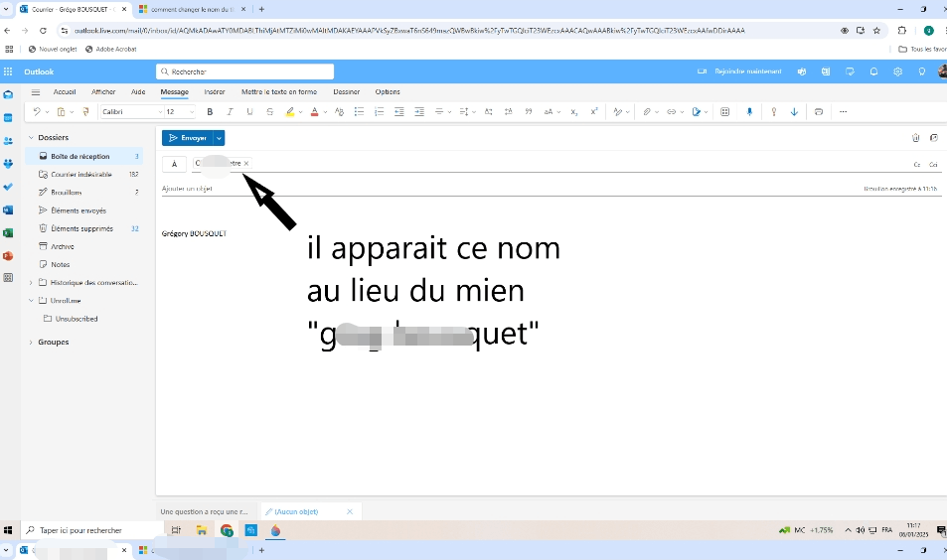Remove the recipient chip with X

pos(246,164)
